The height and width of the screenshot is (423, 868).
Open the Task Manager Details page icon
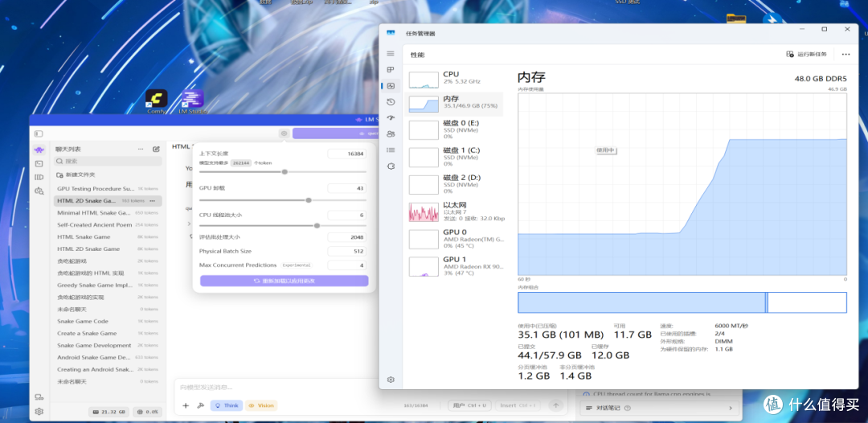click(x=391, y=150)
